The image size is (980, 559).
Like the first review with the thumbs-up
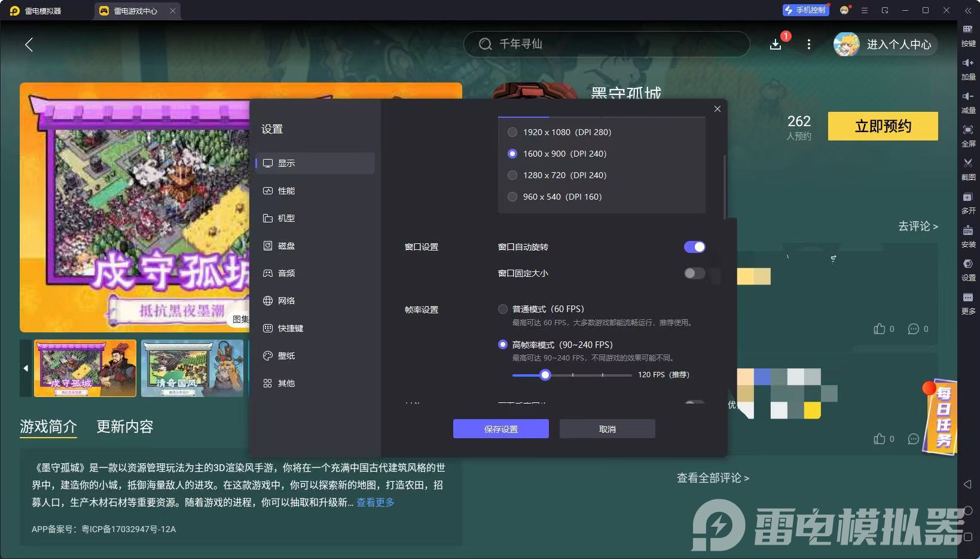click(x=879, y=329)
